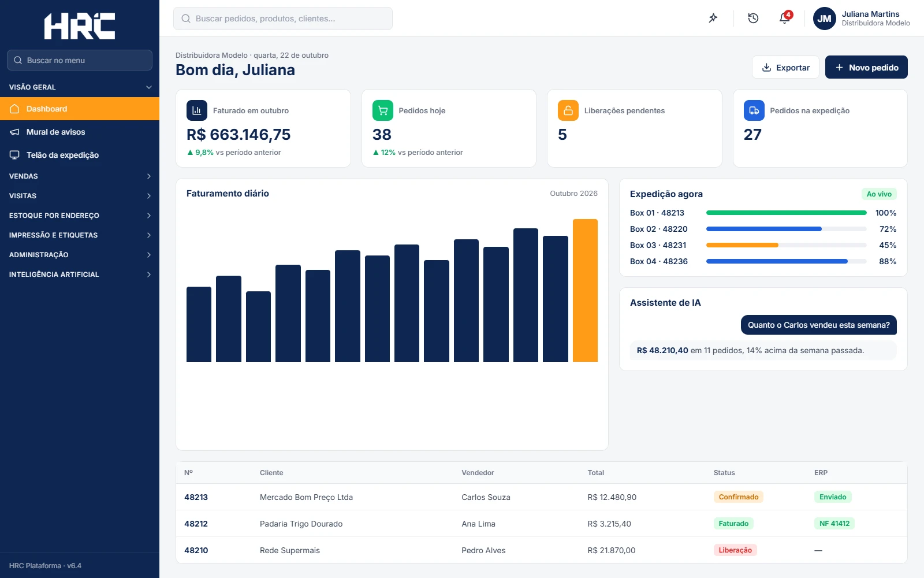Click the Telão da expedição monitor icon

pyautogui.click(x=15, y=155)
